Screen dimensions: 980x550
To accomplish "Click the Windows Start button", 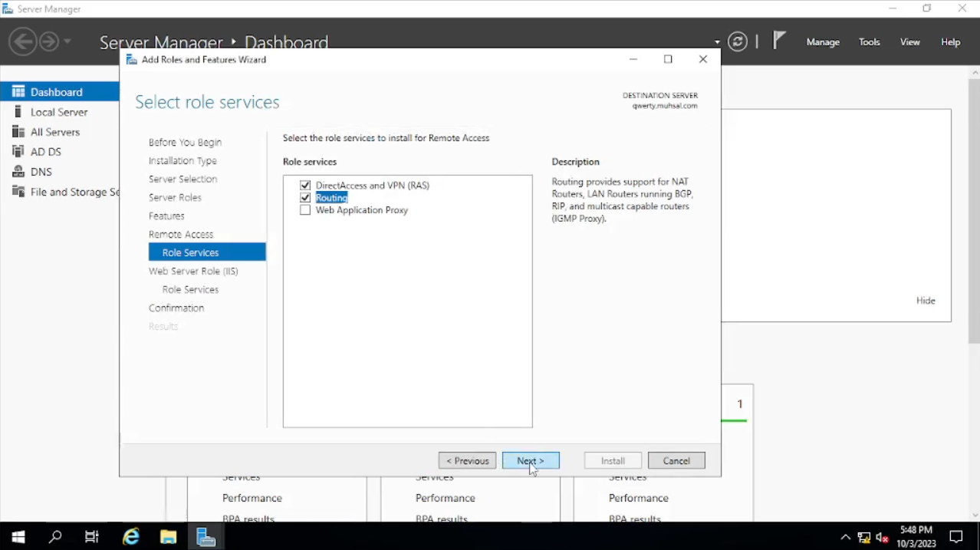I will click(18, 536).
